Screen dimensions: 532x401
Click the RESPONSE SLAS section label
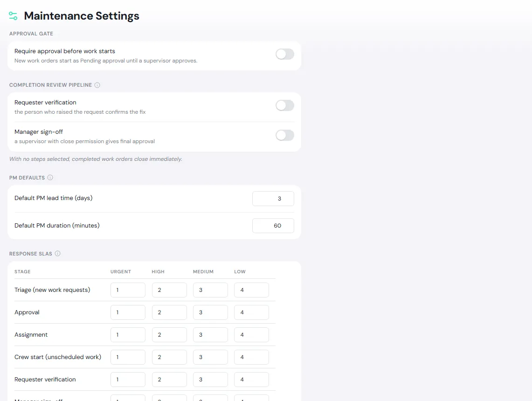30,254
